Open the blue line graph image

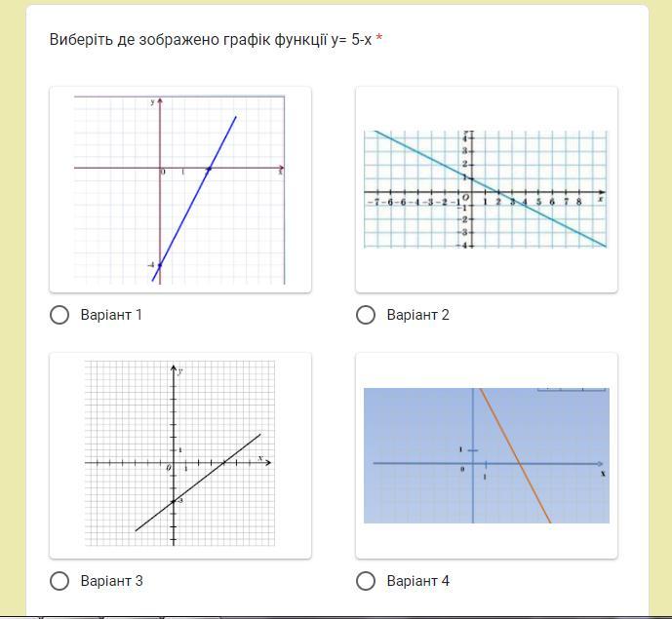point(180,190)
